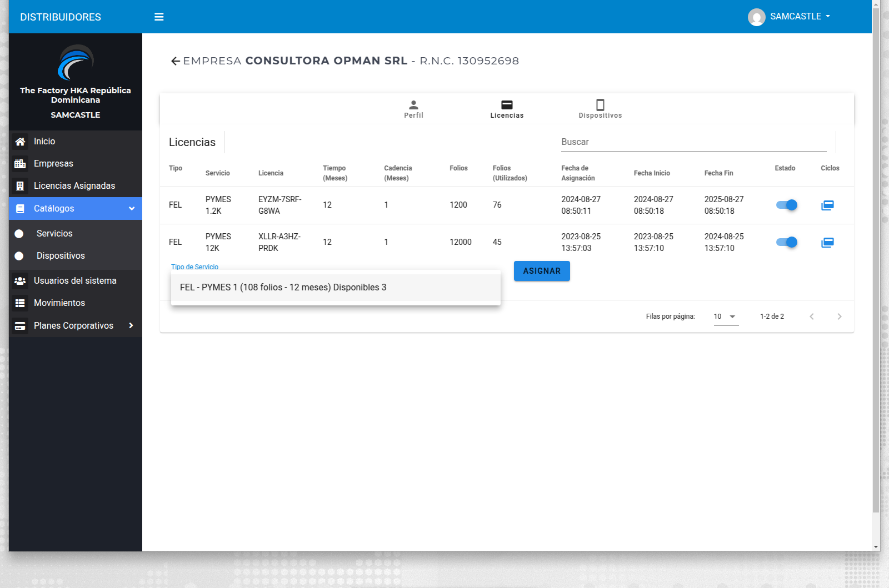Click the Buscar search field
Image resolution: width=889 pixels, height=588 pixels.
(693, 142)
